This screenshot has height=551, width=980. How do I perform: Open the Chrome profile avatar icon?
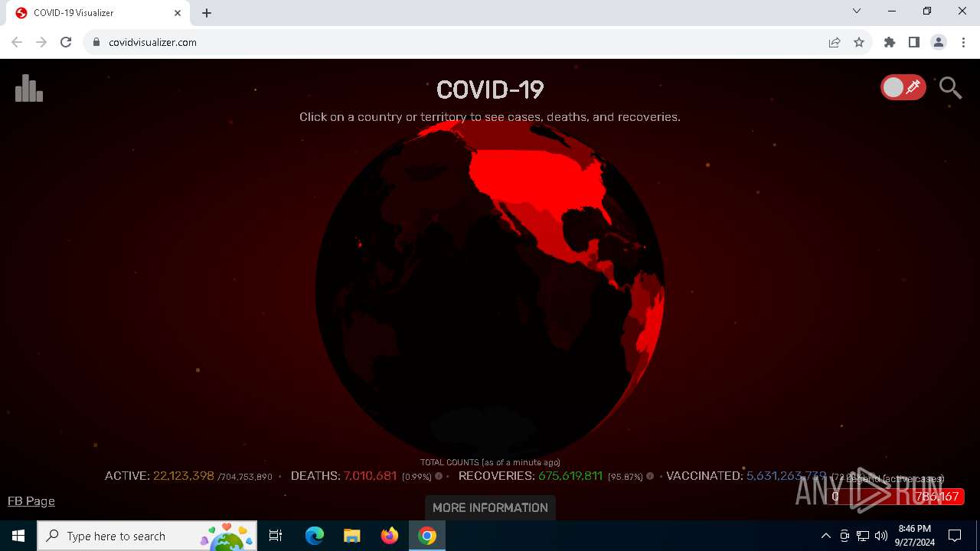[x=939, y=42]
